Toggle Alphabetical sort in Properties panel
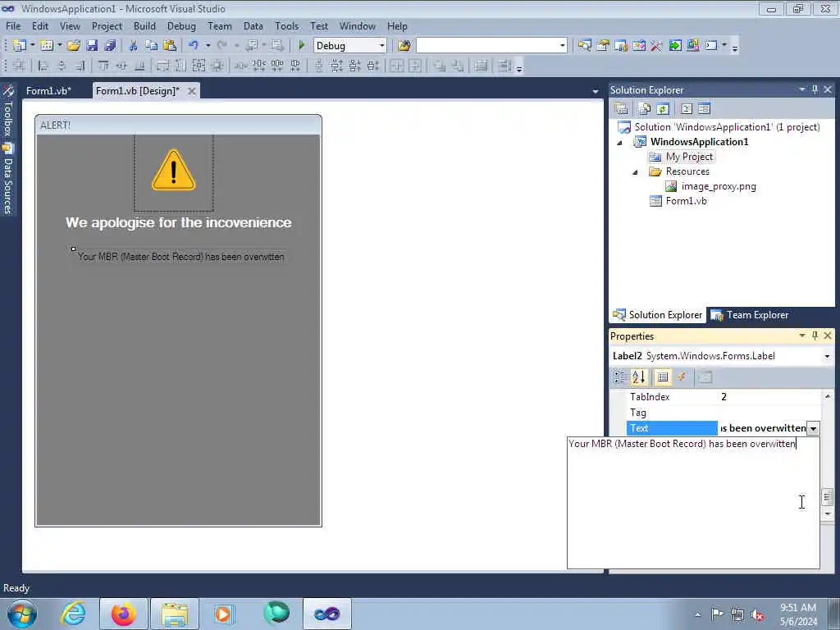 [638, 377]
